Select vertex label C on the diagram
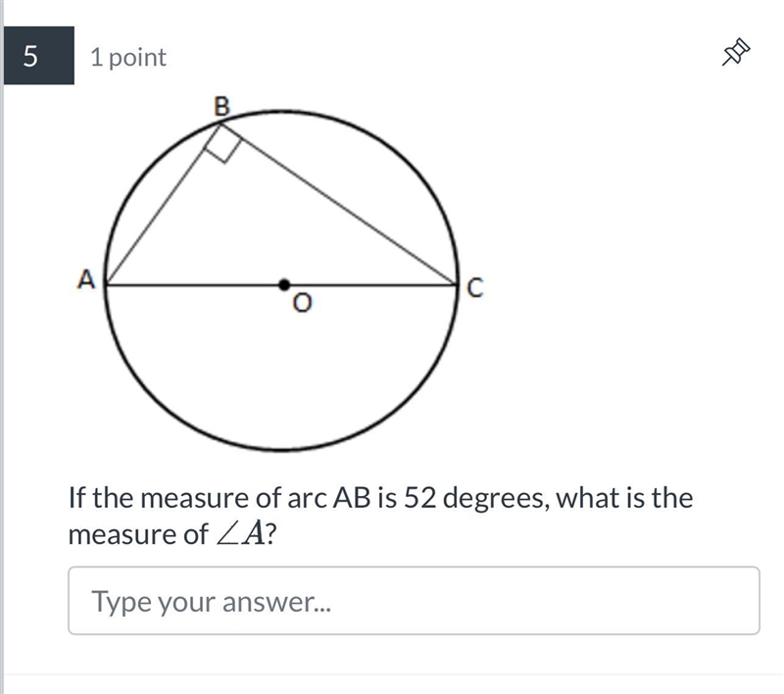The width and height of the screenshot is (784, 694). click(x=475, y=288)
